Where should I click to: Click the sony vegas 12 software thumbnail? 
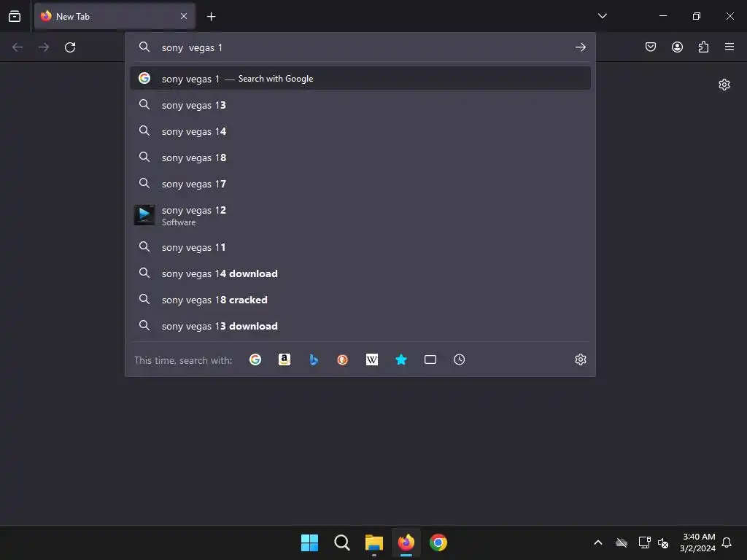click(144, 215)
